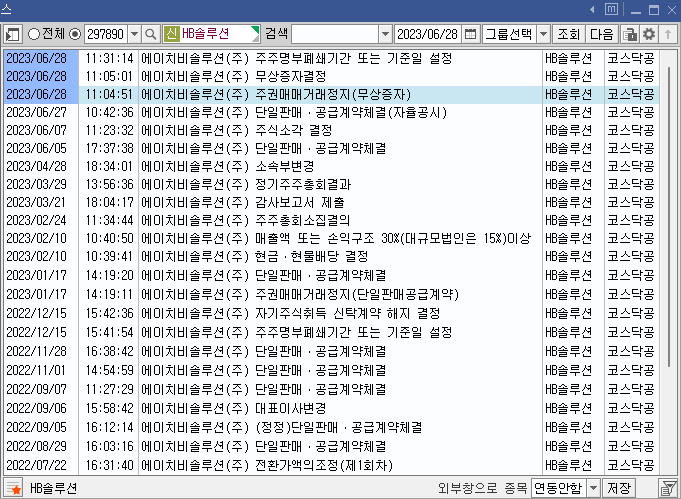The image size is (681, 499).
Task: Select the 매출액 또는 손익구조 30% row
Action: pyautogui.click(x=331, y=238)
